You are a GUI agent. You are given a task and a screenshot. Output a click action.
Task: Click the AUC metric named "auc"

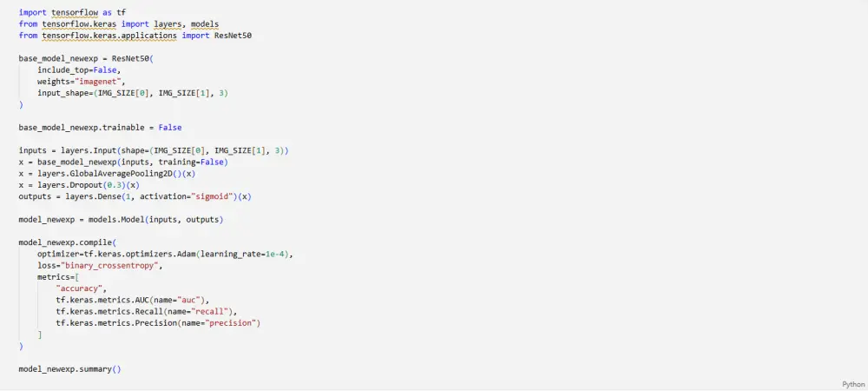coord(130,300)
